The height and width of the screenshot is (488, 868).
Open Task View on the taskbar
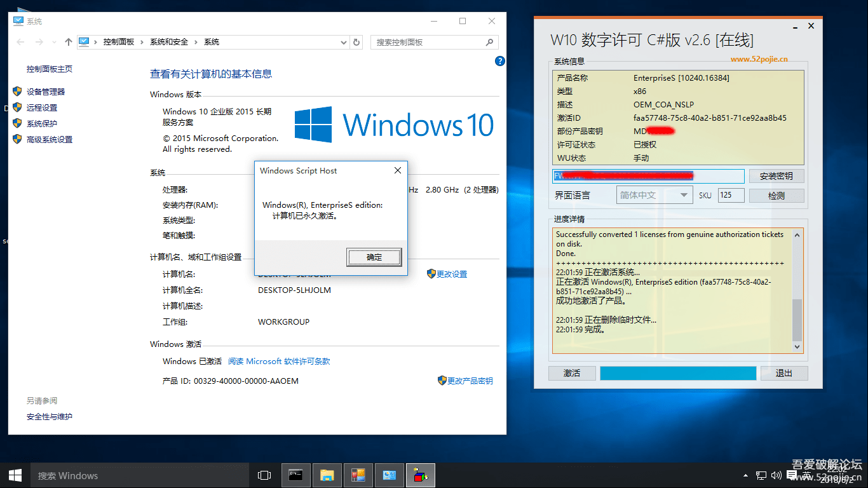(x=264, y=475)
